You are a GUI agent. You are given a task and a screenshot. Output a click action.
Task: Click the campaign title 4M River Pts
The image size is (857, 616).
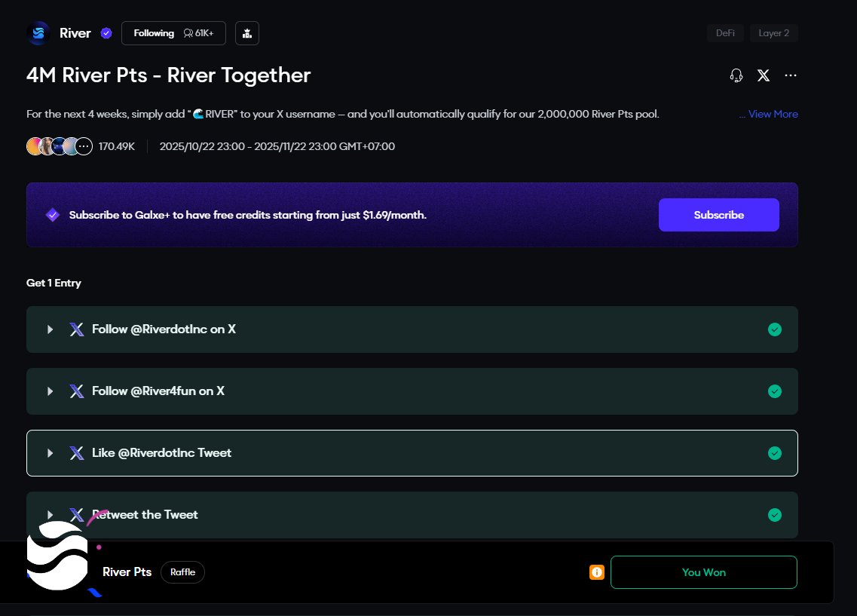pyautogui.click(x=168, y=75)
